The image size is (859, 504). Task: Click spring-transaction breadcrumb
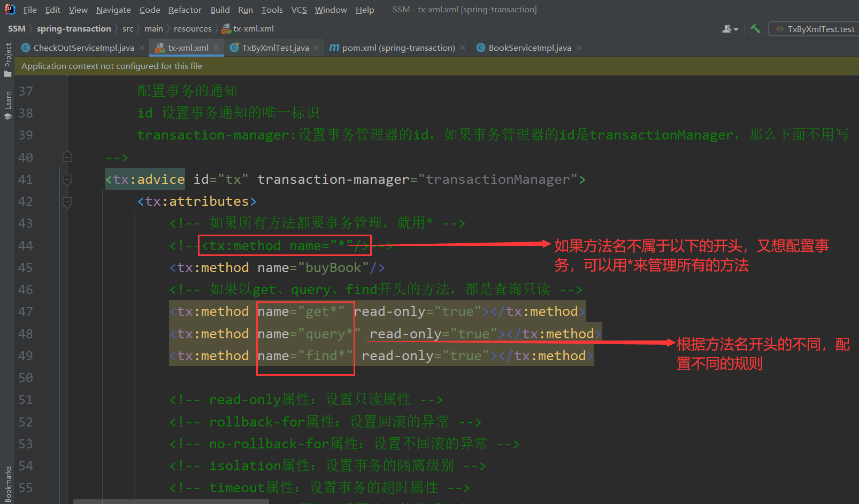[x=74, y=28]
